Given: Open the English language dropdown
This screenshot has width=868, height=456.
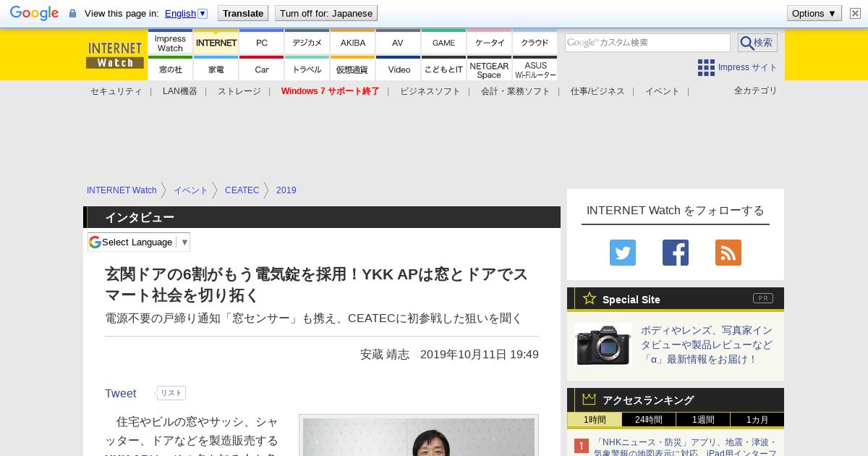Looking at the screenshot, I should point(186,13).
